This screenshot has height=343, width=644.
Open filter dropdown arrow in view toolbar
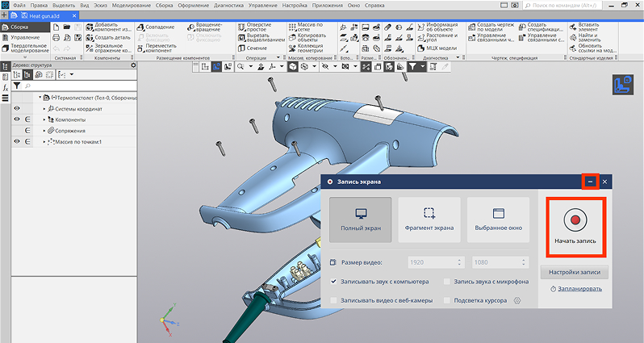pyautogui.click(x=422, y=66)
